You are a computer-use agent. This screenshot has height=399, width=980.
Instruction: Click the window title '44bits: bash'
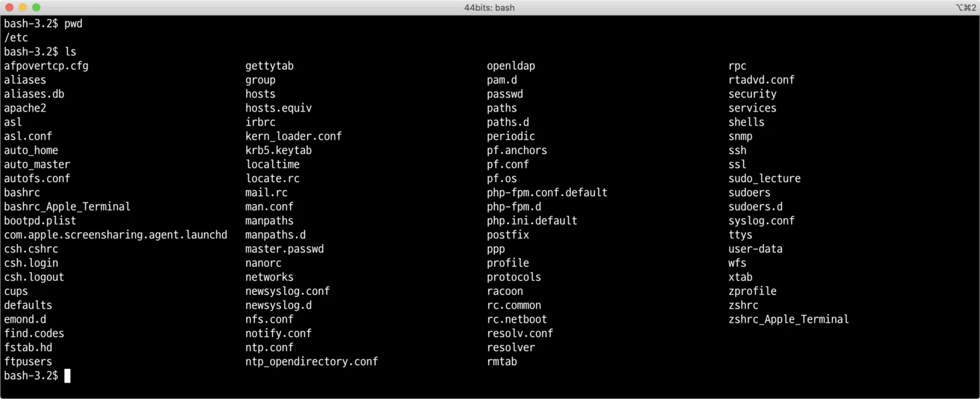pos(489,7)
